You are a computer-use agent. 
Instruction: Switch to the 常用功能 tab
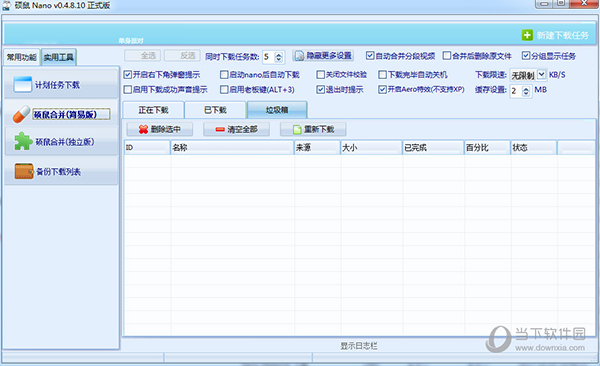pyautogui.click(x=21, y=57)
